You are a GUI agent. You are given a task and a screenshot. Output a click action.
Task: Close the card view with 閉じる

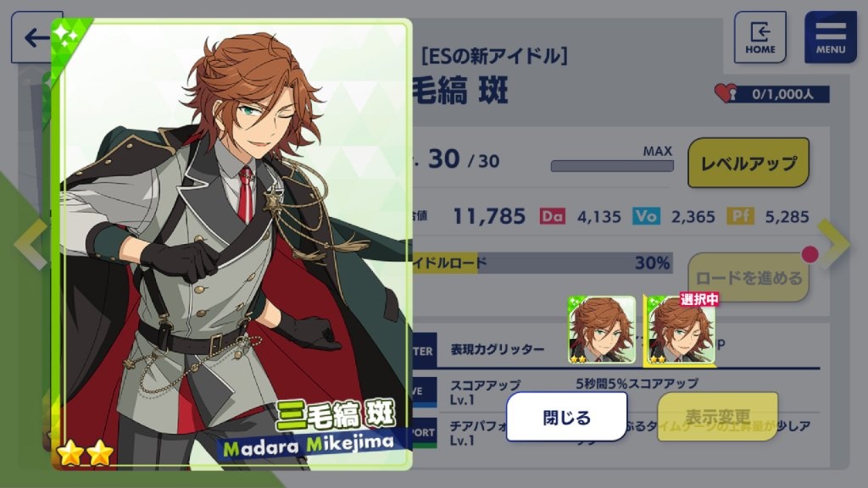[x=567, y=417]
